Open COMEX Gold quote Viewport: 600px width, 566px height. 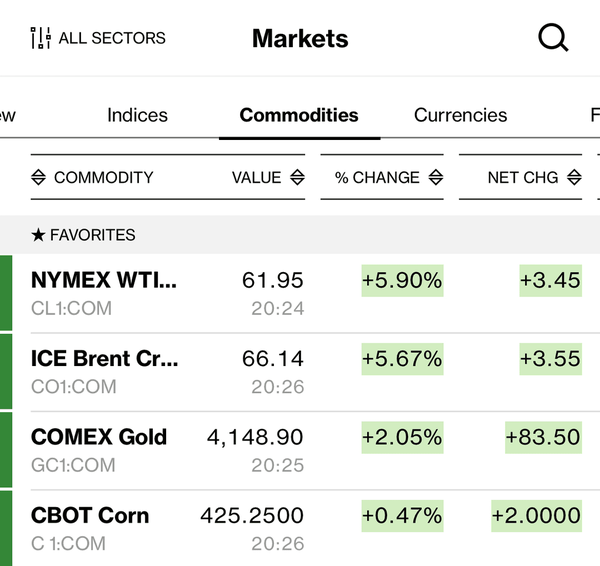pos(99,437)
